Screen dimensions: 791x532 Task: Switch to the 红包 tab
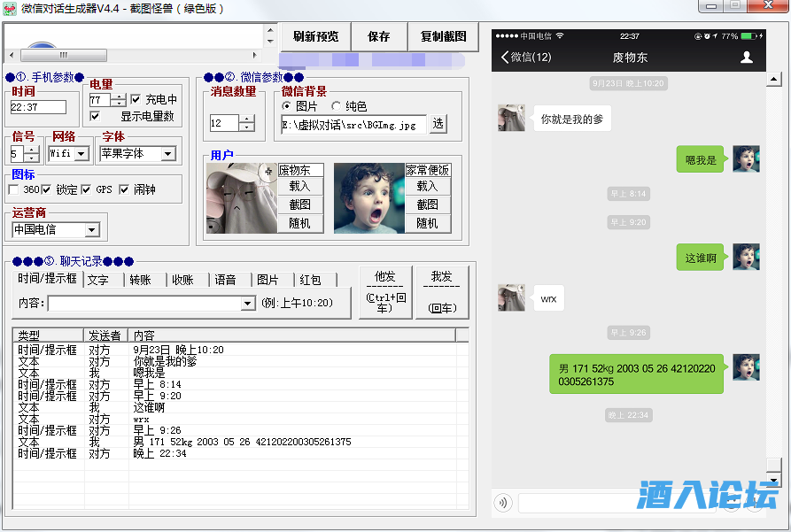(x=315, y=280)
